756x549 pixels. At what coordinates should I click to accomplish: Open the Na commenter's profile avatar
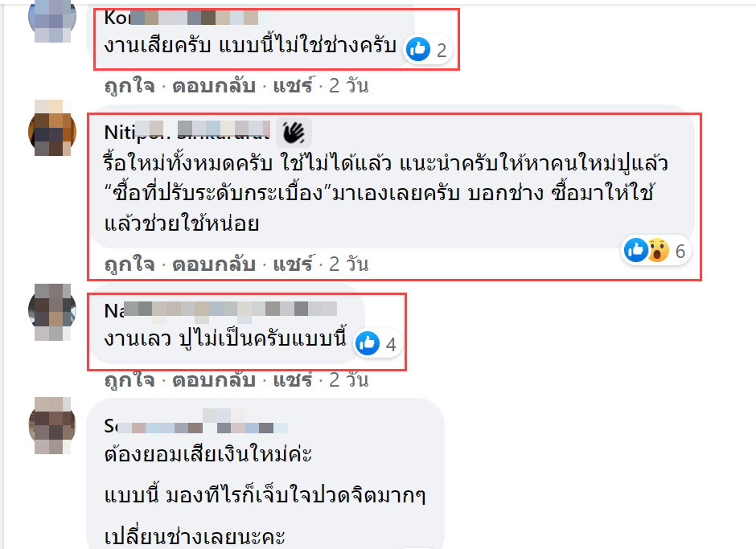point(52,312)
